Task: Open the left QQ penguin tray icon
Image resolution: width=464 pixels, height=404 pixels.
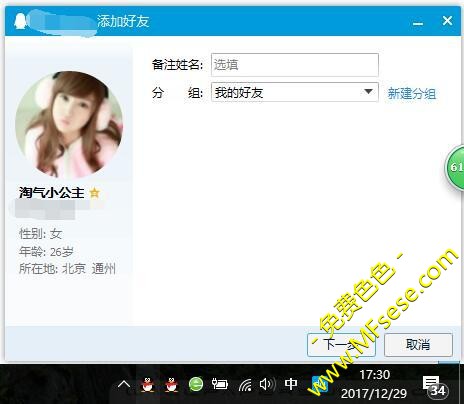Action: (x=147, y=385)
